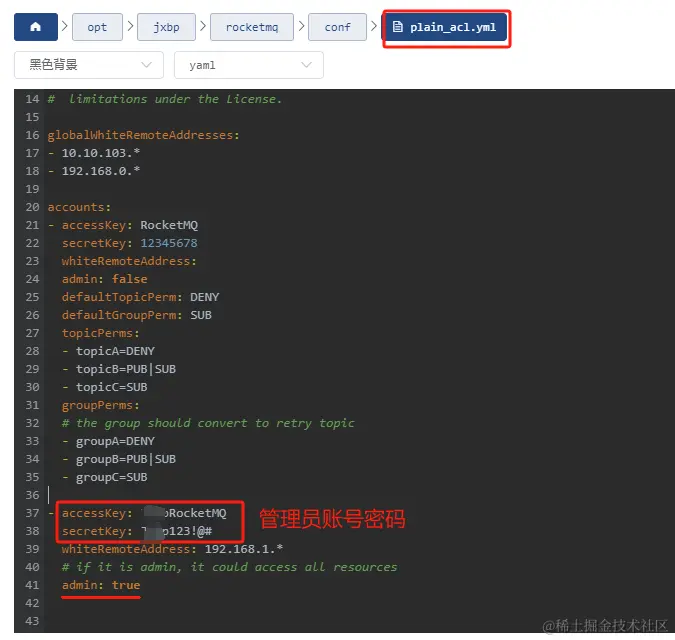Click the topicC=SUB entry

click(x=112, y=387)
